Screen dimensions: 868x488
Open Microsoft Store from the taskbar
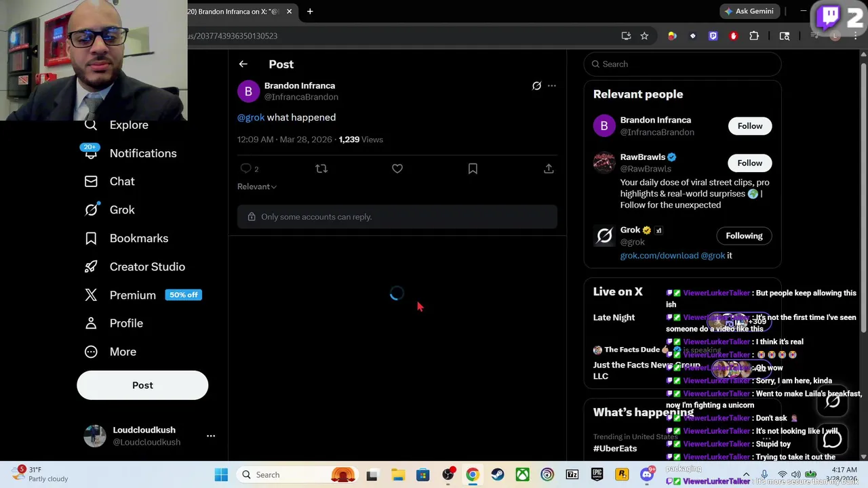pyautogui.click(x=422, y=475)
